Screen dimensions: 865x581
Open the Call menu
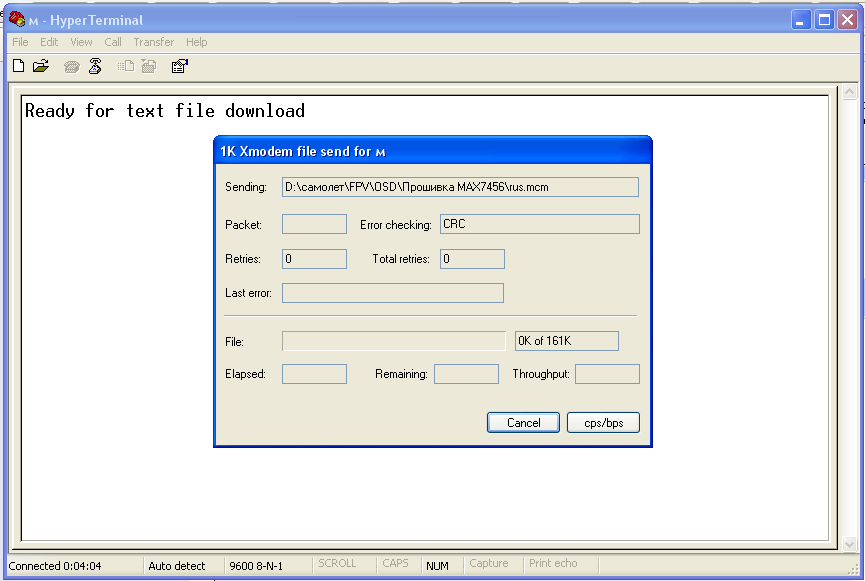[x=113, y=42]
